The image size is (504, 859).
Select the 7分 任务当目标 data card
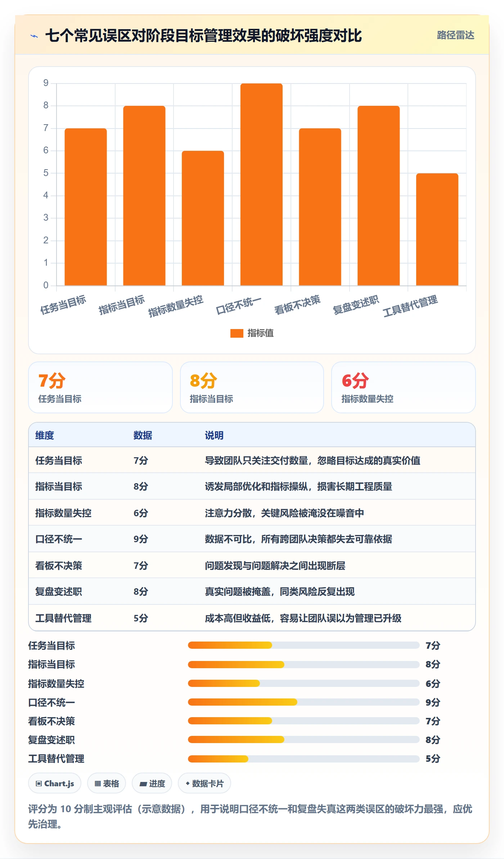100,387
